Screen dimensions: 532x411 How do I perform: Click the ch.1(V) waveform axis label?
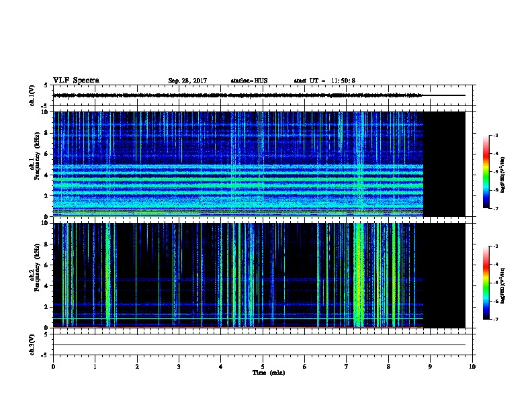click(x=32, y=95)
